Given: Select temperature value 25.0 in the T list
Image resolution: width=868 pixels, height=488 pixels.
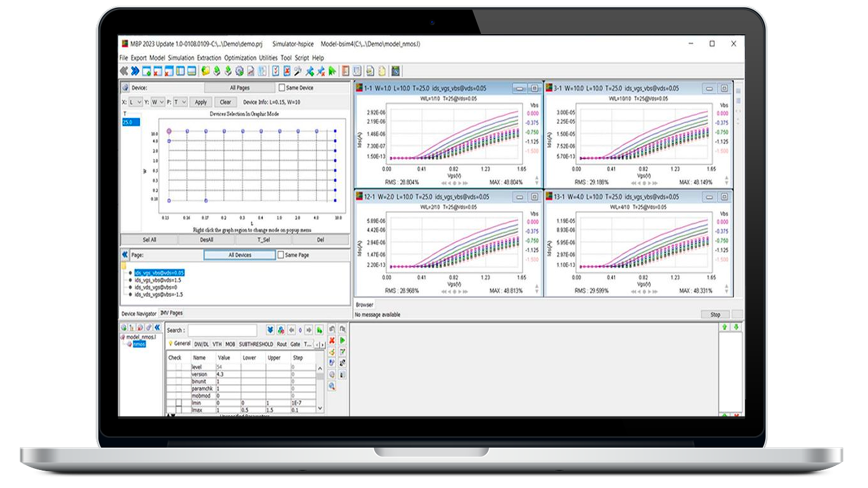Looking at the screenshot, I should click(x=131, y=122).
